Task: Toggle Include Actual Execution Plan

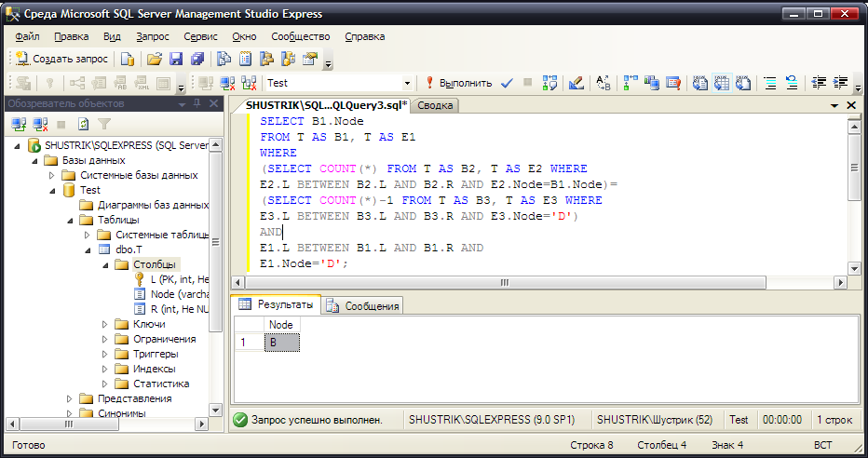Action: [x=630, y=83]
